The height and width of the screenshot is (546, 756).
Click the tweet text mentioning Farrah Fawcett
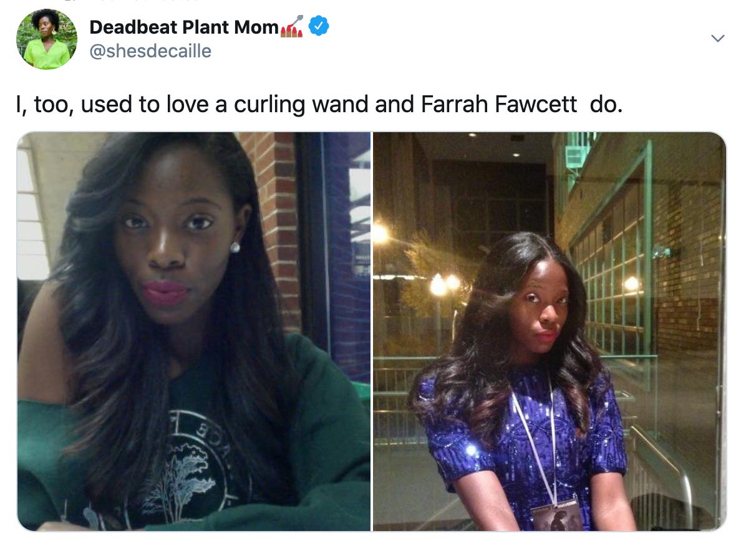click(x=319, y=104)
